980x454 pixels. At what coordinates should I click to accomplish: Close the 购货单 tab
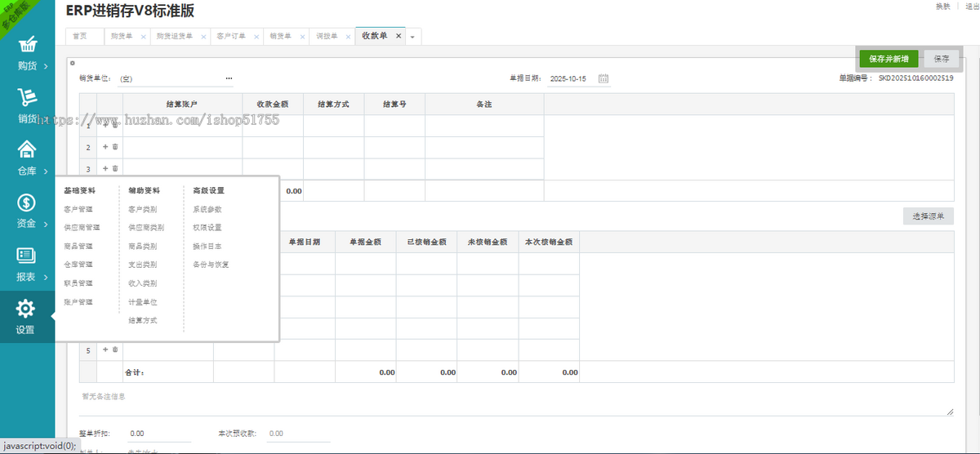[144, 37]
